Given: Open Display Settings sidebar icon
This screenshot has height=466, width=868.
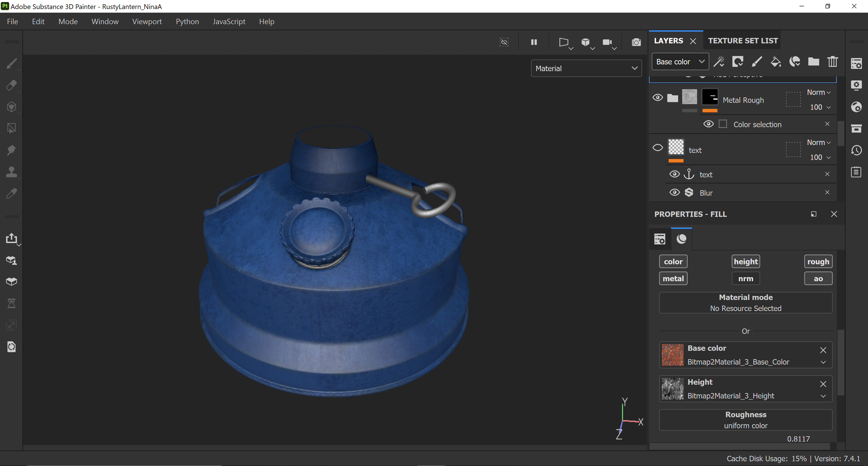Looking at the screenshot, I should tap(856, 85).
